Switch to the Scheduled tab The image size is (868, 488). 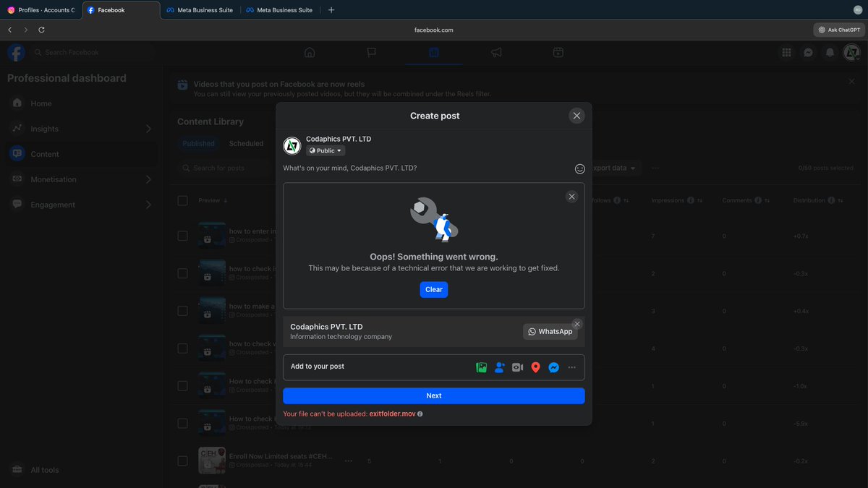pos(246,143)
